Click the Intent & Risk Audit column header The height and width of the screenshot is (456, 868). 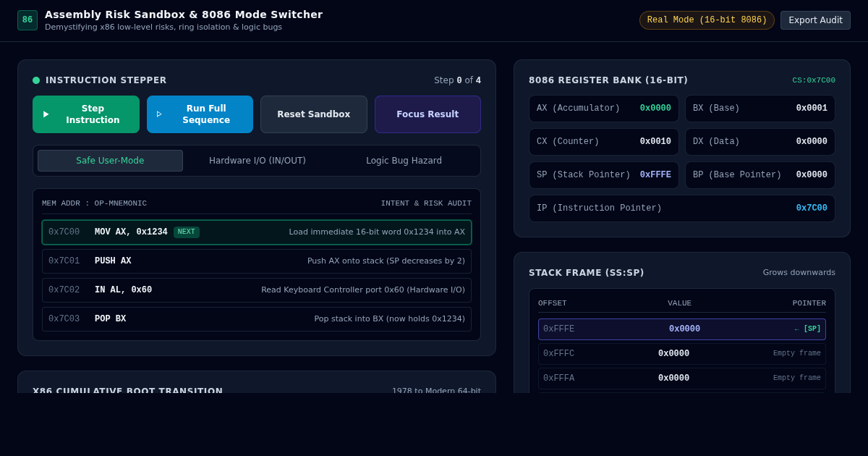click(426, 203)
